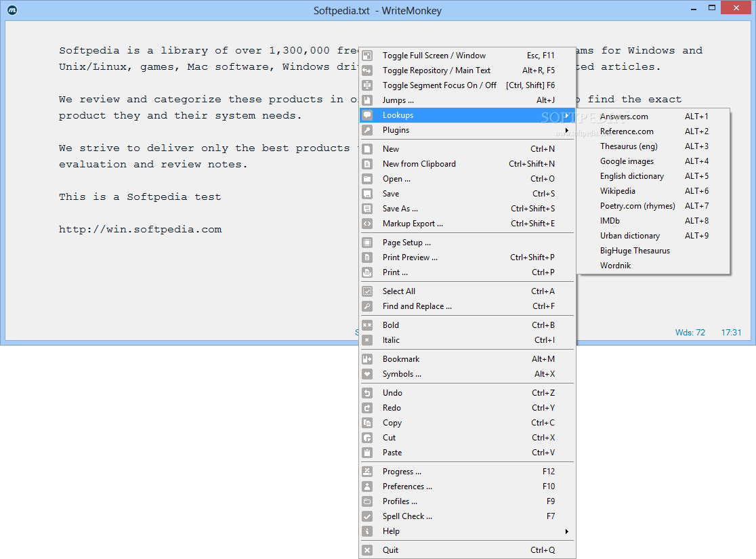
Task: Click the Toggle Full Screen icon
Action: coord(367,56)
